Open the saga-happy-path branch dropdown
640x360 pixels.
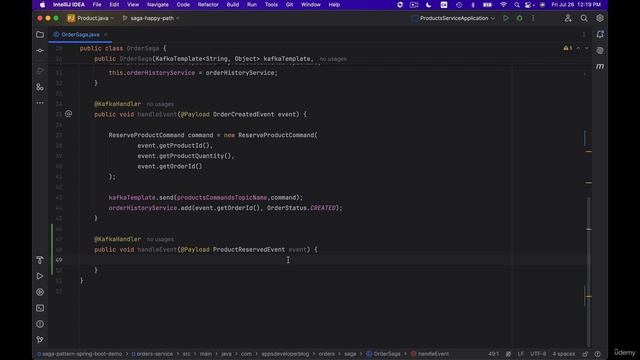(151, 18)
